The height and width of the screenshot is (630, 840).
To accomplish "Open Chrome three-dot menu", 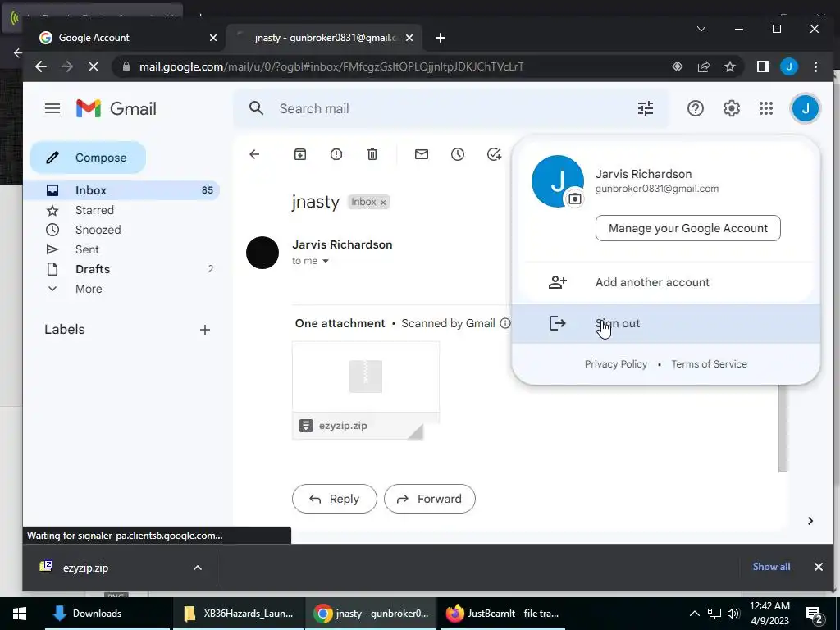I will point(815,66).
